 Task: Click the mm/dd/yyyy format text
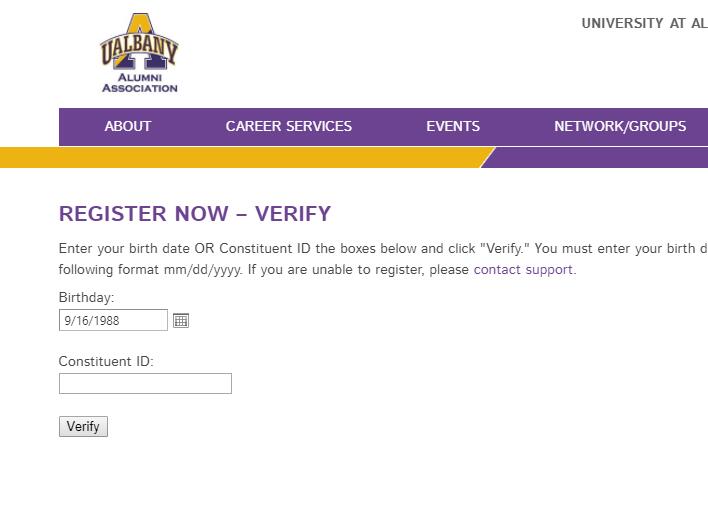[203, 270]
